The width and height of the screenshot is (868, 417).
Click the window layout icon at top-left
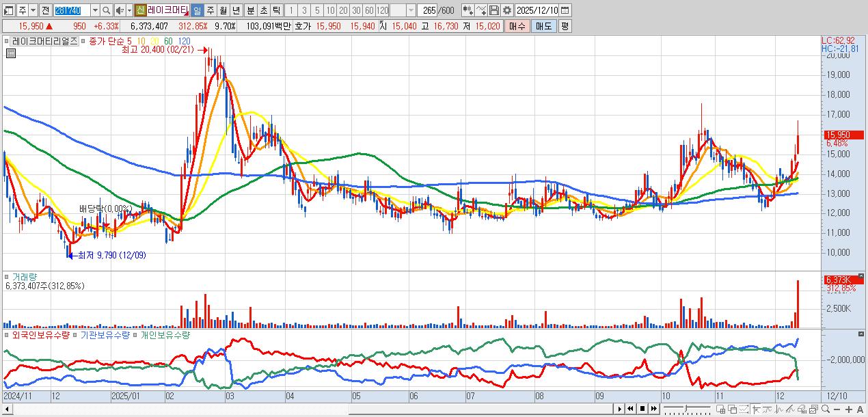[9, 11]
